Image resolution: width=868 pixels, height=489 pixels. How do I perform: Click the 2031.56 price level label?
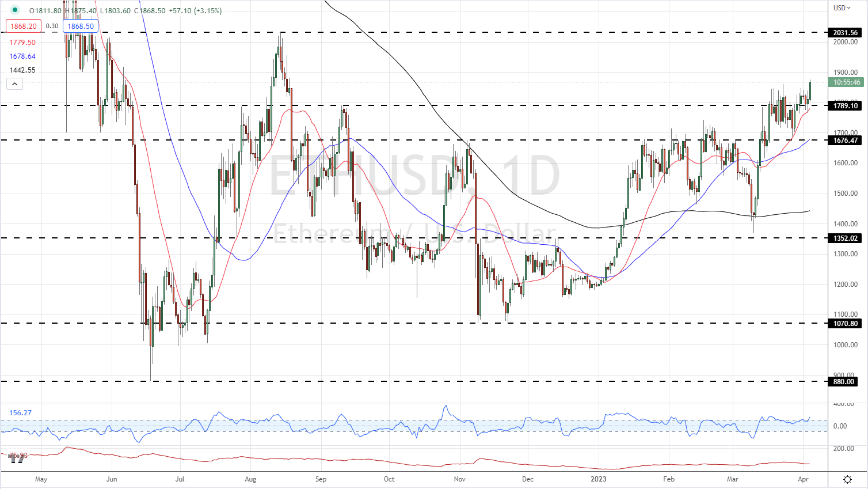coord(846,33)
